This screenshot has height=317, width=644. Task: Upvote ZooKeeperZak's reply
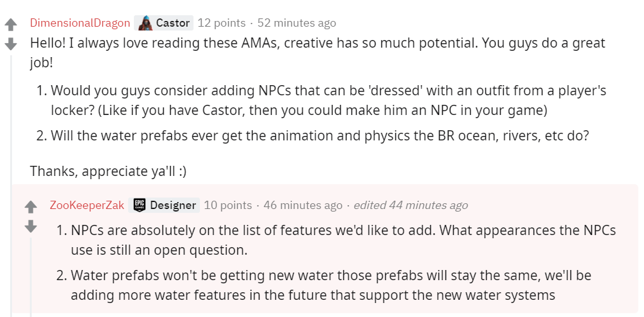click(31, 208)
